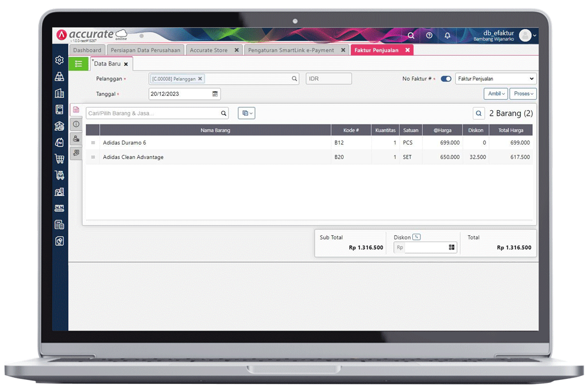Screen dimensions: 588x392
Task: Go to the Dashboard tab
Action: click(87, 50)
